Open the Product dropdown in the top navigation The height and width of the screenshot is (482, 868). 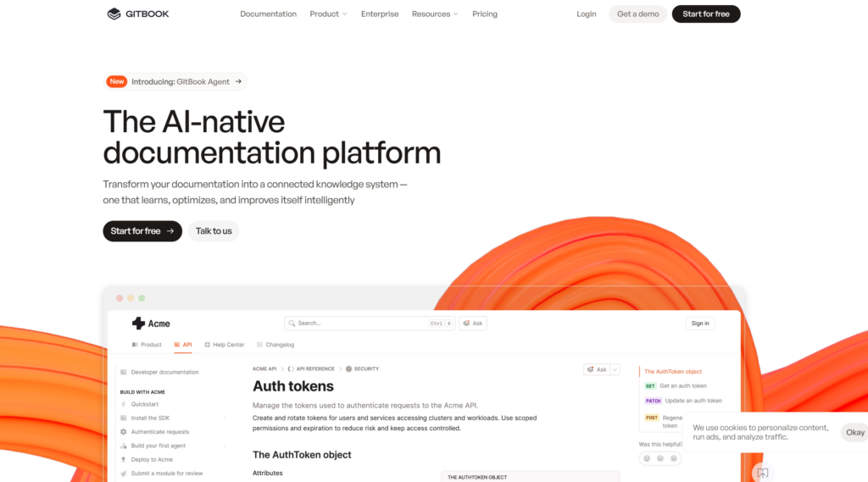tap(328, 14)
